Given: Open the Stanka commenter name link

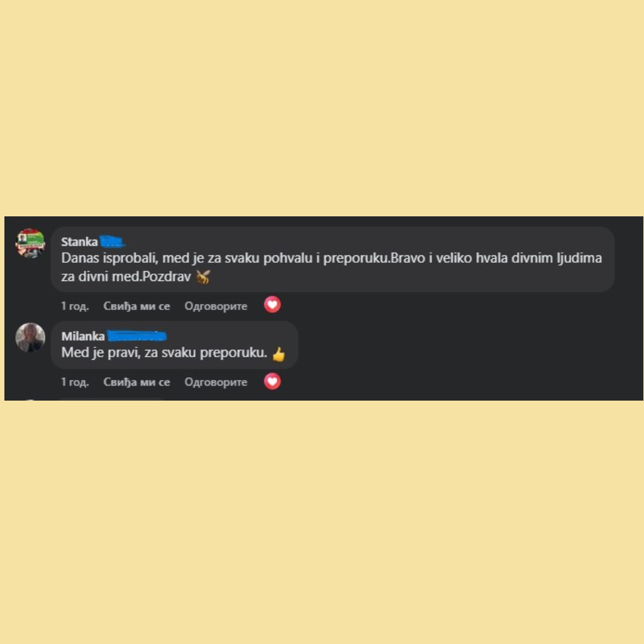Looking at the screenshot, I should tap(79, 241).
